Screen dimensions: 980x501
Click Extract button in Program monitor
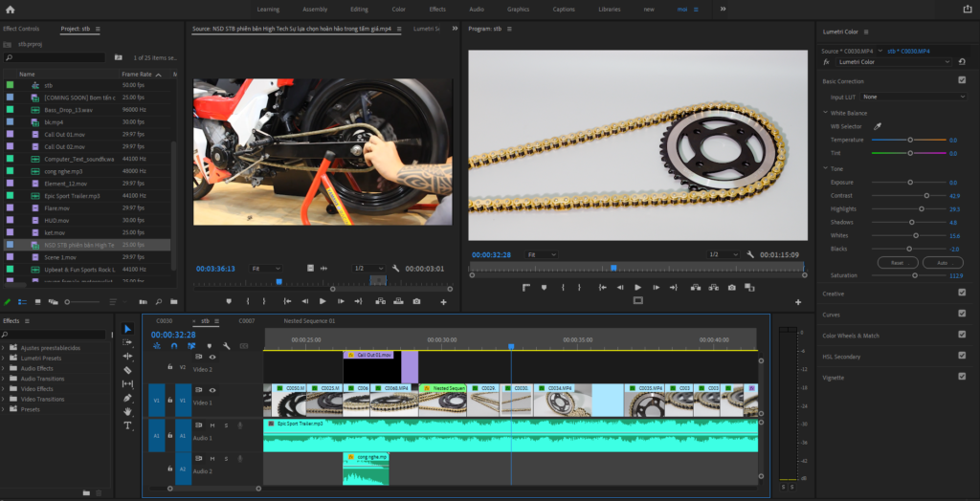pyautogui.click(x=713, y=288)
